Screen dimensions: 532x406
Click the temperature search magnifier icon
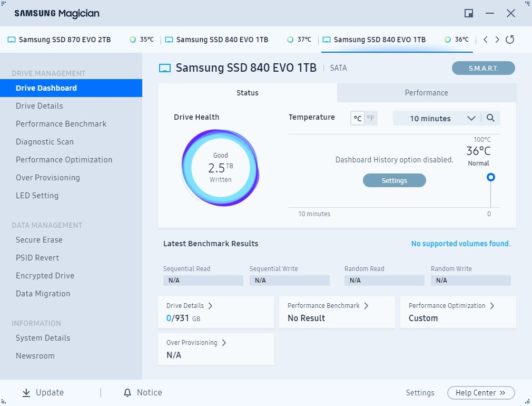490,118
